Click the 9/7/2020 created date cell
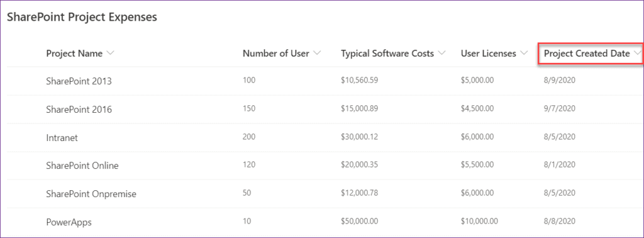644x238 pixels. (559, 108)
